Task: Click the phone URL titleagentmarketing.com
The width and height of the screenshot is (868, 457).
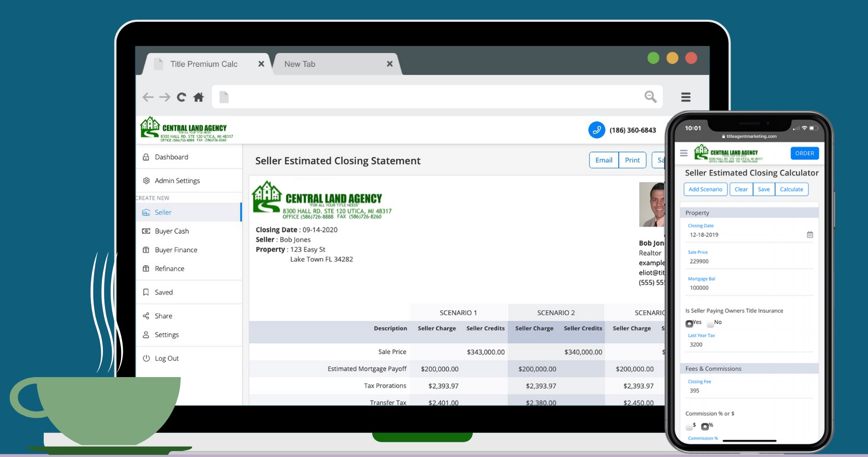Action: click(x=751, y=136)
